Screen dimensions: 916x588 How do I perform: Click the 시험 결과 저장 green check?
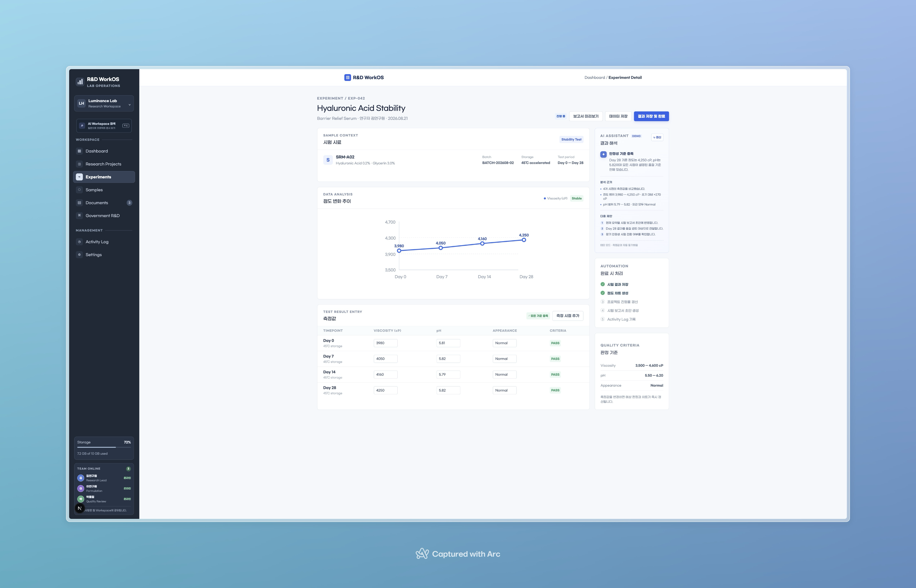tap(603, 284)
